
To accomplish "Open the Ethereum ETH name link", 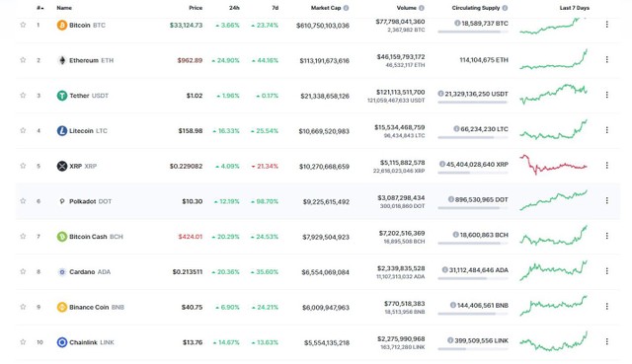I will click(92, 60).
